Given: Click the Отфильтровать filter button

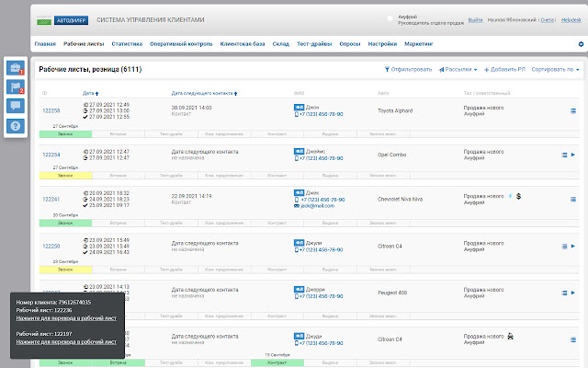Looking at the screenshot, I should pos(408,70).
